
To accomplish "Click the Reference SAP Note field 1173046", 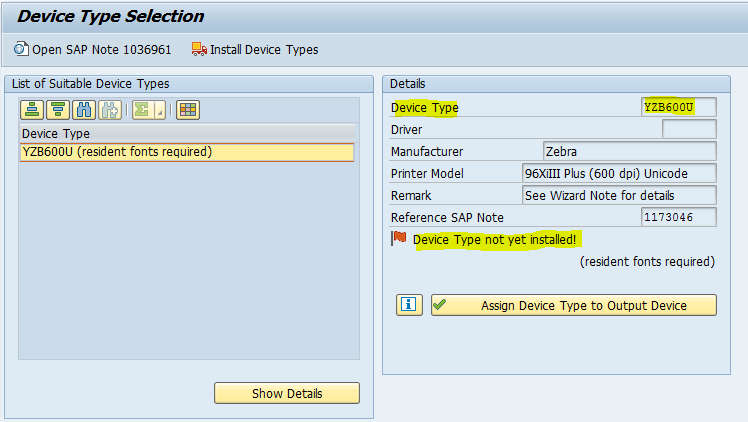I will [679, 217].
